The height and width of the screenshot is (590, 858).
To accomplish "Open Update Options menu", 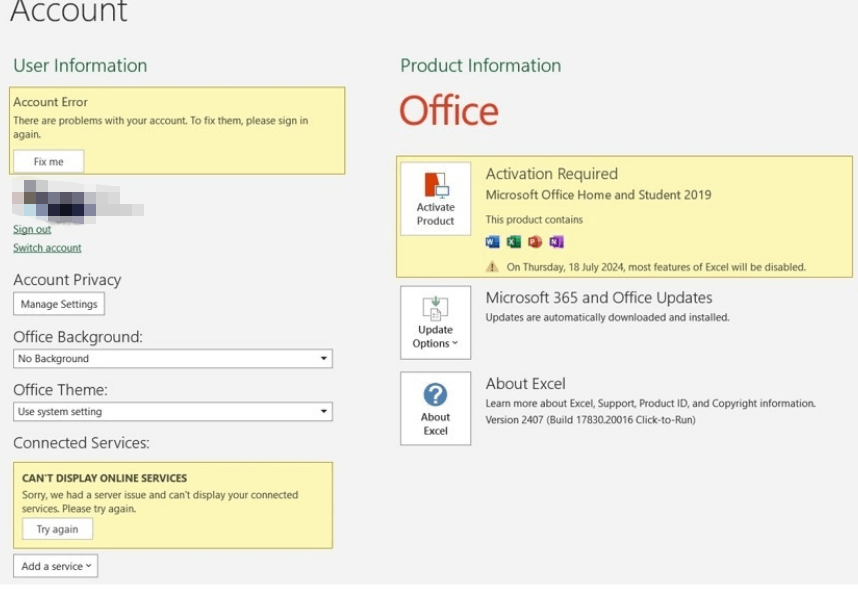I will [436, 322].
